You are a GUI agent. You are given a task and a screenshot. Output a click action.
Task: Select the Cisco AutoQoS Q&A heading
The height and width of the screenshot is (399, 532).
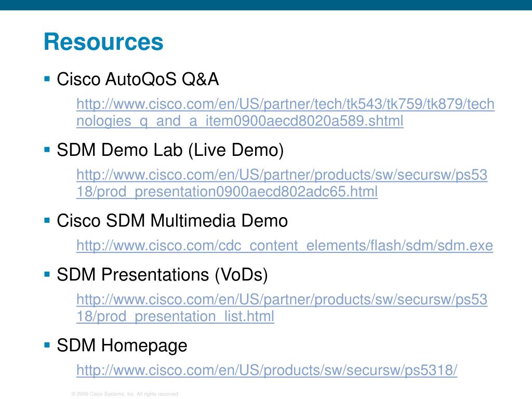click(137, 79)
